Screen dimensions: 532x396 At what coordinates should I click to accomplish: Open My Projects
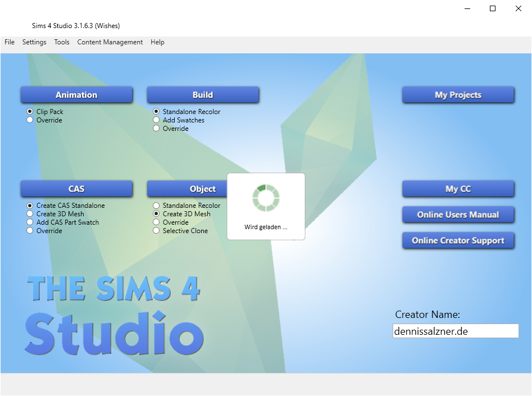(x=458, y=95)
